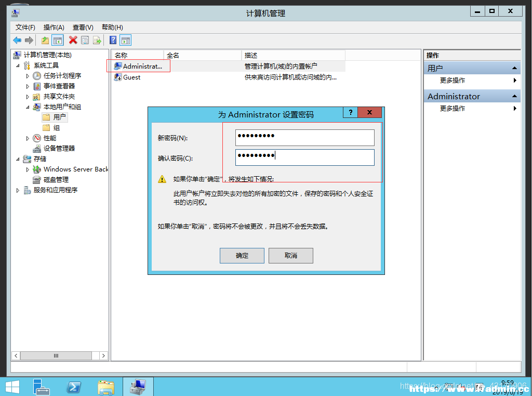Sort by 名称 column header
Viewport: 532px width, 396px height.
point(138,55)
